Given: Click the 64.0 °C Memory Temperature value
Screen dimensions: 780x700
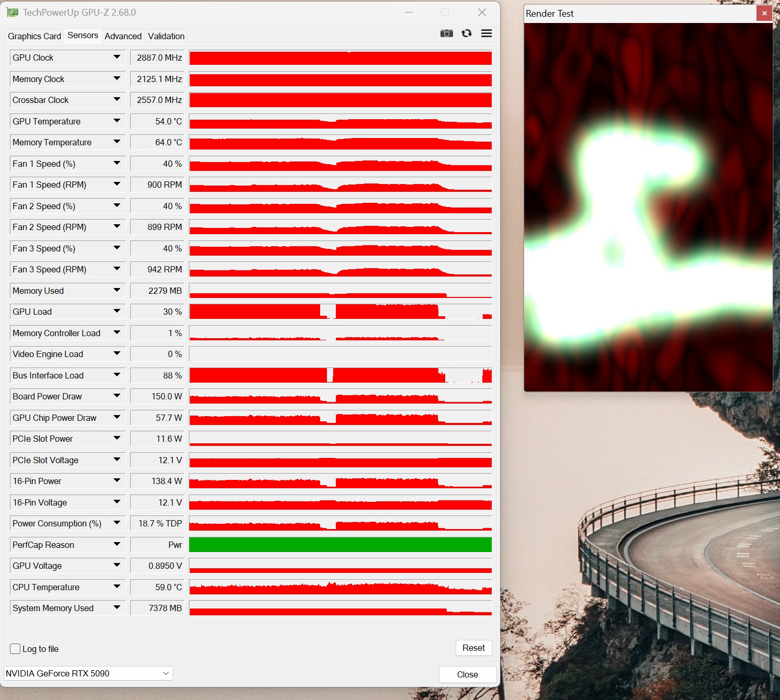Looking at the screenshot, I should (x=157, y=142).
